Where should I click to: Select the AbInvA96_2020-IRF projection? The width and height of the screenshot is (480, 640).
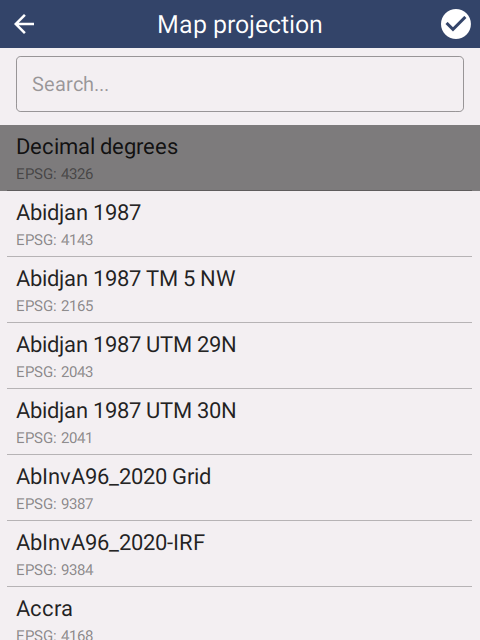pos(240,553)
